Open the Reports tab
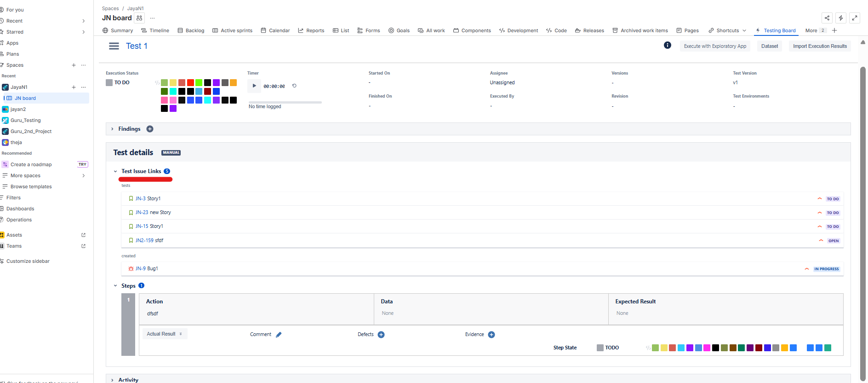Viewport: 868px width, 383px height. [x=311, y=30]
